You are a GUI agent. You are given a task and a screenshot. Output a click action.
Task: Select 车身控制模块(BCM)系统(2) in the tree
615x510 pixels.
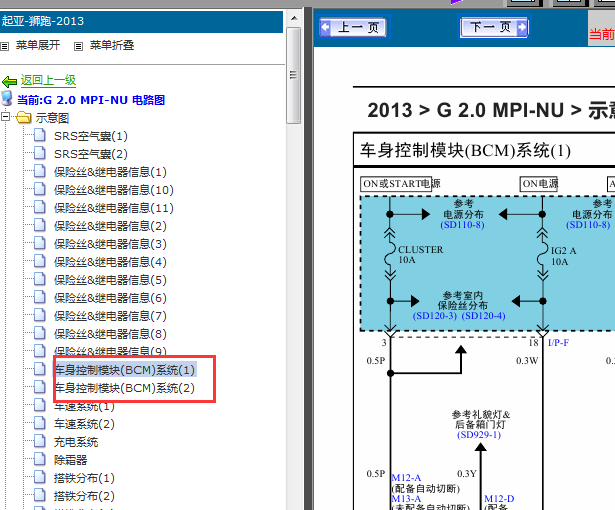(125, 388)
